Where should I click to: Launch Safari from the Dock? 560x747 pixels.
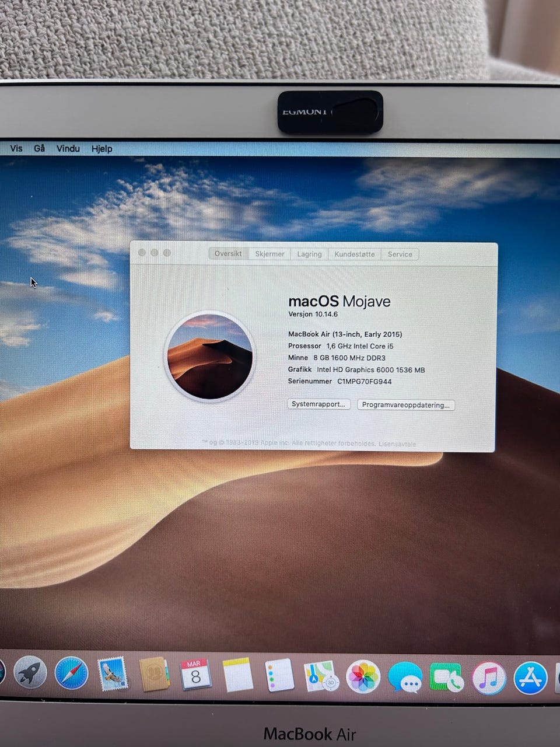pos(72,673)
